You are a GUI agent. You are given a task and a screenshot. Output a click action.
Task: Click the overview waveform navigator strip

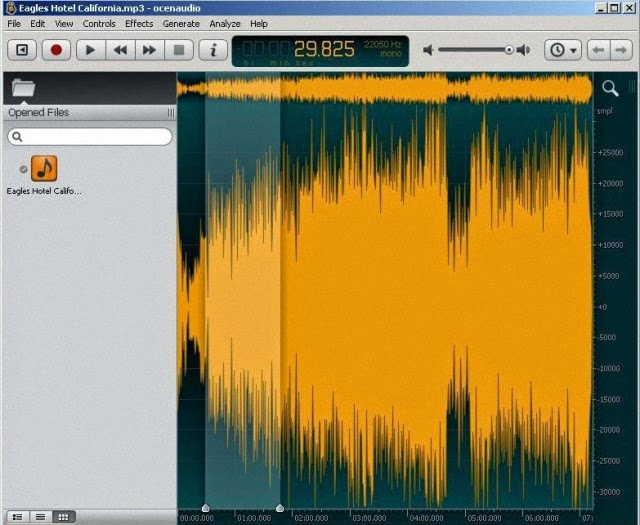[x=385, y=88]
